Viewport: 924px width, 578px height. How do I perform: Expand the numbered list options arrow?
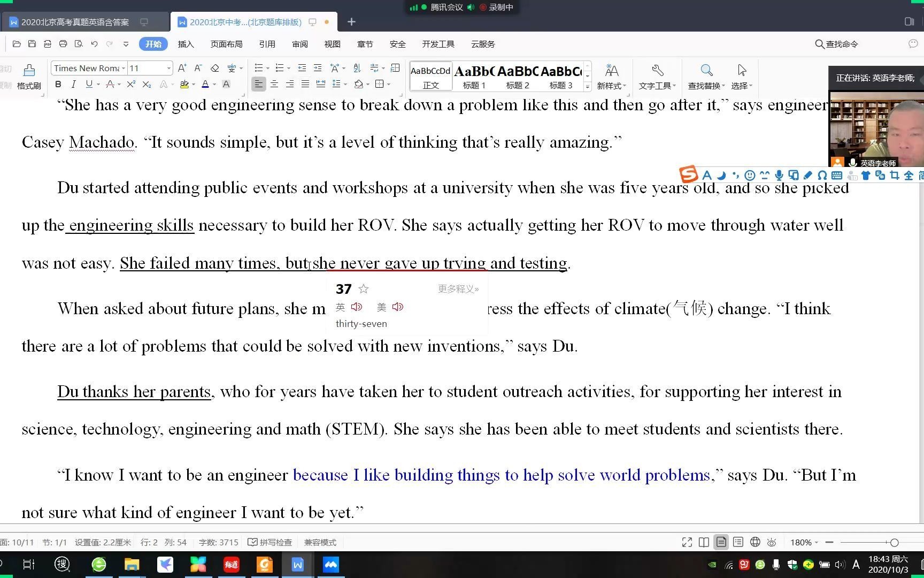289,69
